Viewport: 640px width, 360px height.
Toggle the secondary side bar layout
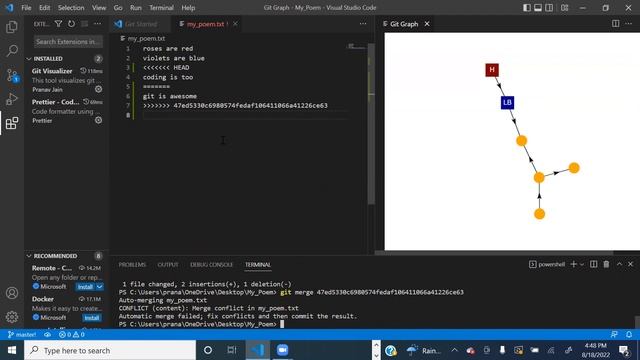point(549,8)
